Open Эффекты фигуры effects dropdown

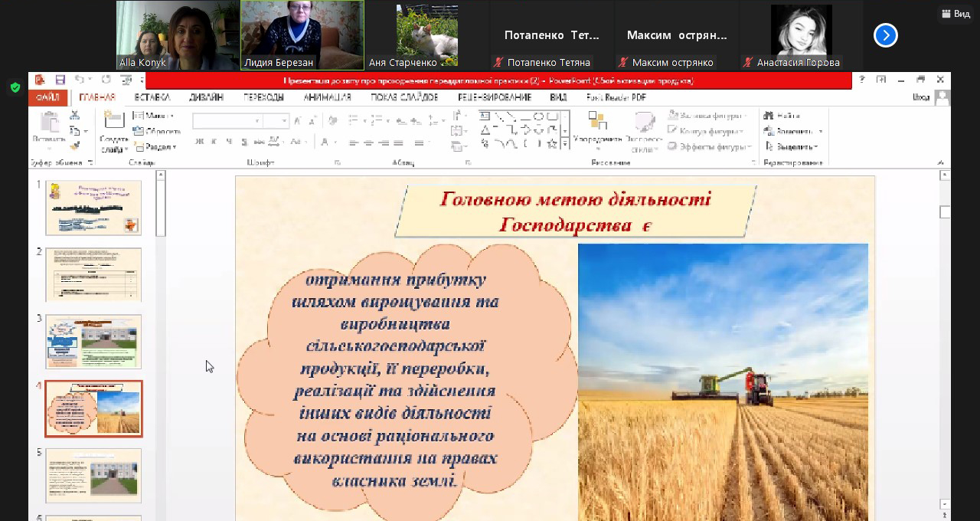pos(710,146)
